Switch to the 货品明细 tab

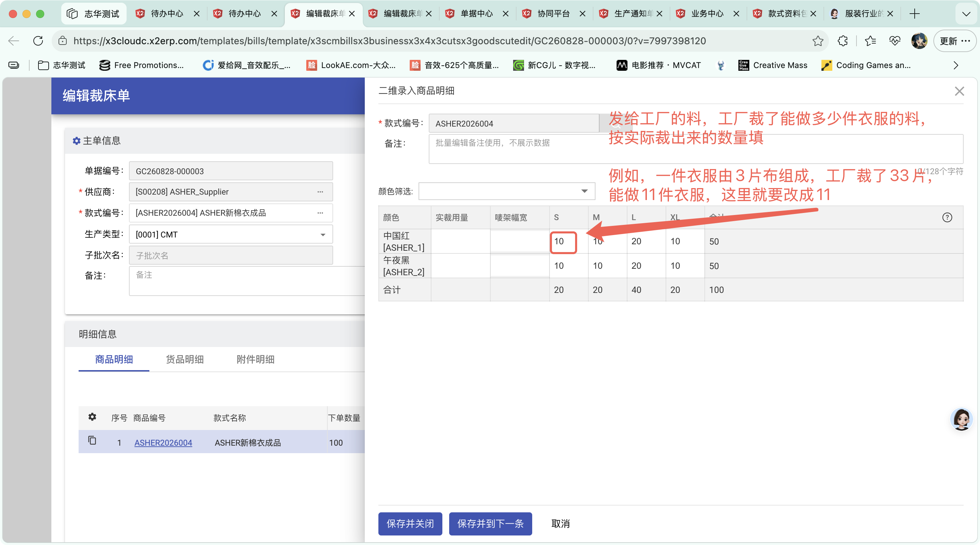[185, 359]
